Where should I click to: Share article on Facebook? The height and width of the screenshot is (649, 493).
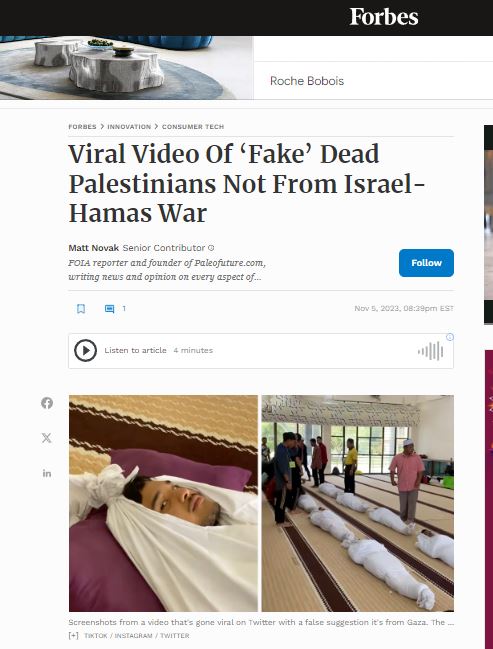click(x=47, y=403)
